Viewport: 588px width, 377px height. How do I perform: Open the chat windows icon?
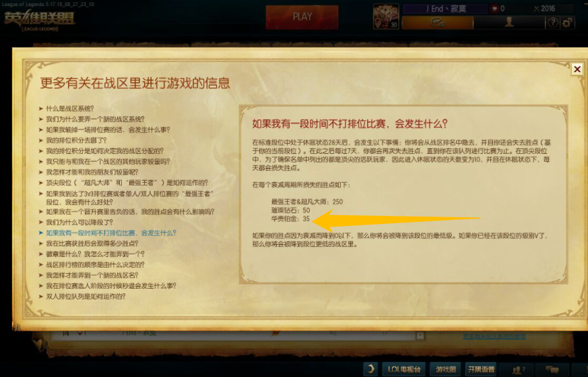[552, 370]
